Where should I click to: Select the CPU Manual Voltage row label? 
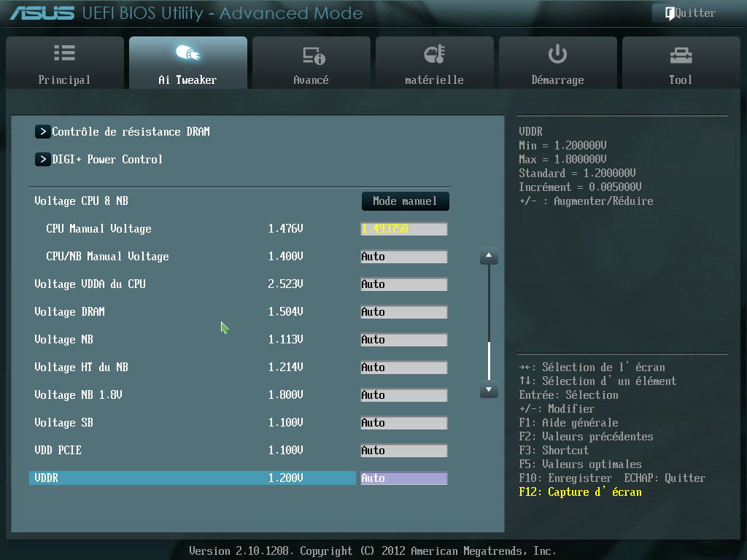pos(98,228)
